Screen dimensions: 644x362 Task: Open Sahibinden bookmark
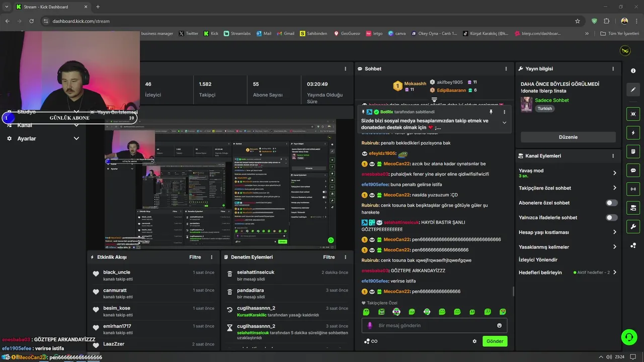coord(313,34)
